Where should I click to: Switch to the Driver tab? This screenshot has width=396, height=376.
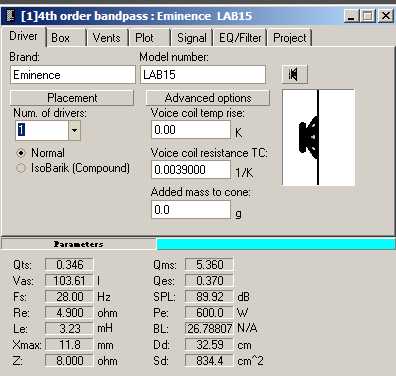pos(23,36)
